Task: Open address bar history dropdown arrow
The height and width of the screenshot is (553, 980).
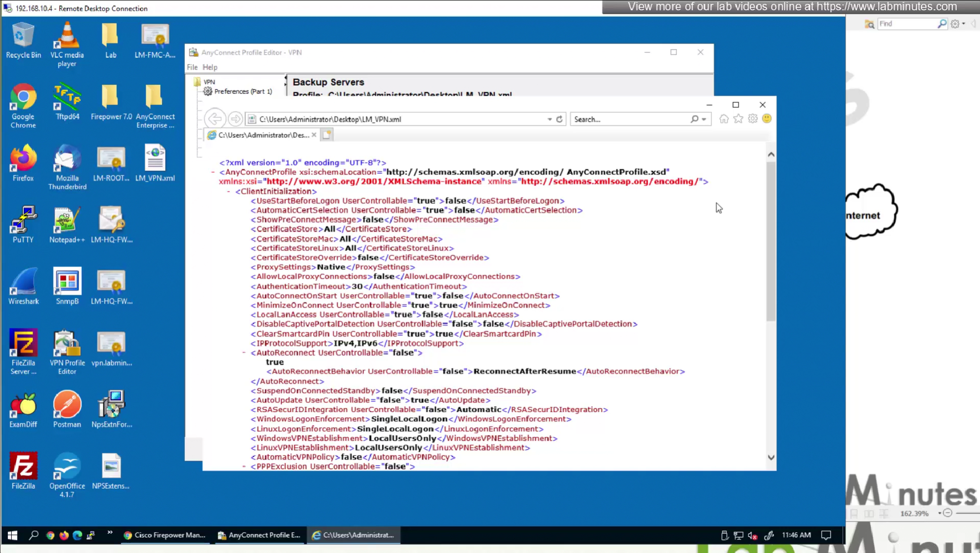Action: pos(549,119)
